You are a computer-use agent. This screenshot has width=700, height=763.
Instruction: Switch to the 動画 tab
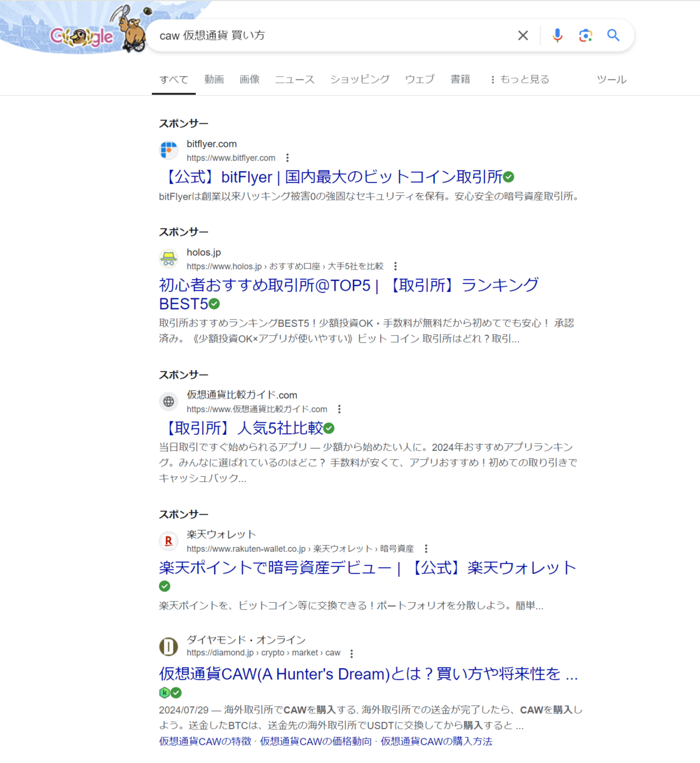click(214, 79)
